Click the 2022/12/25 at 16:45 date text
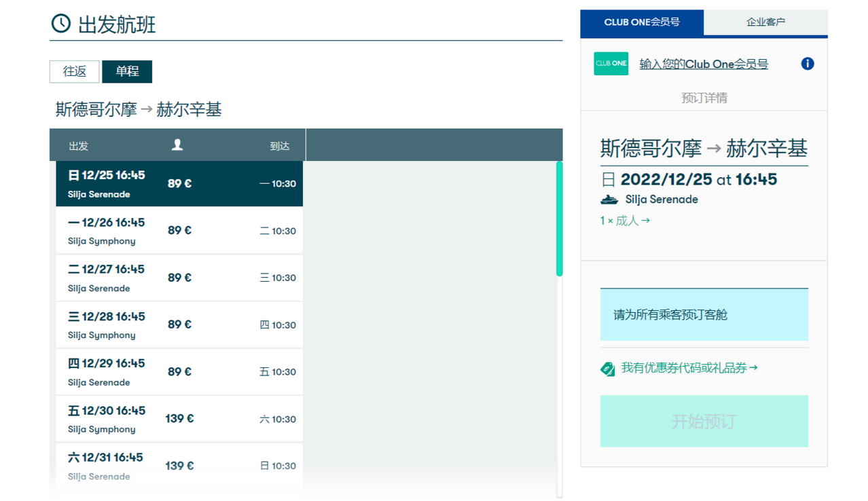868x501 pixels. [699, 179]
